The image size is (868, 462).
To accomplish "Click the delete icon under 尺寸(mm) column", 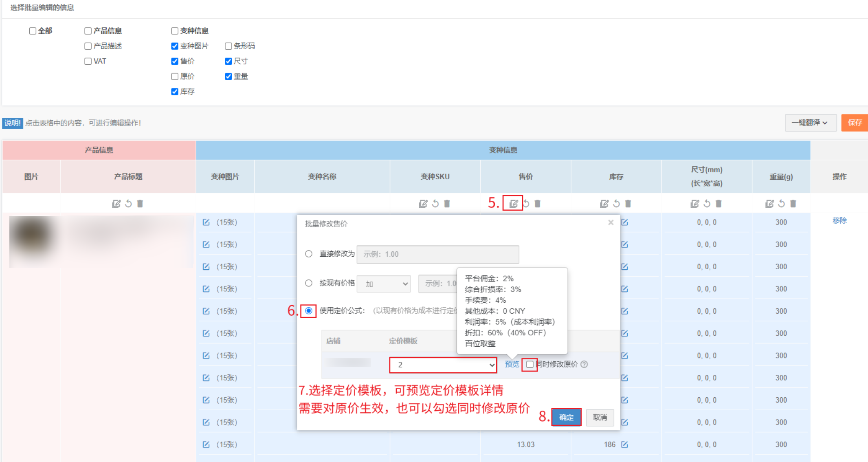I will tap(719, 203).
